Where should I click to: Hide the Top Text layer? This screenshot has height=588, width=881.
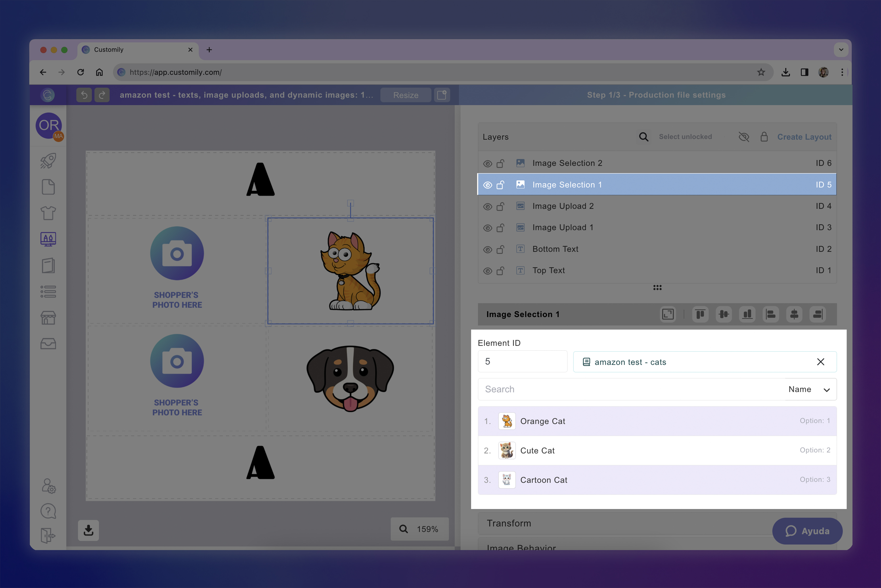[487, 271]
